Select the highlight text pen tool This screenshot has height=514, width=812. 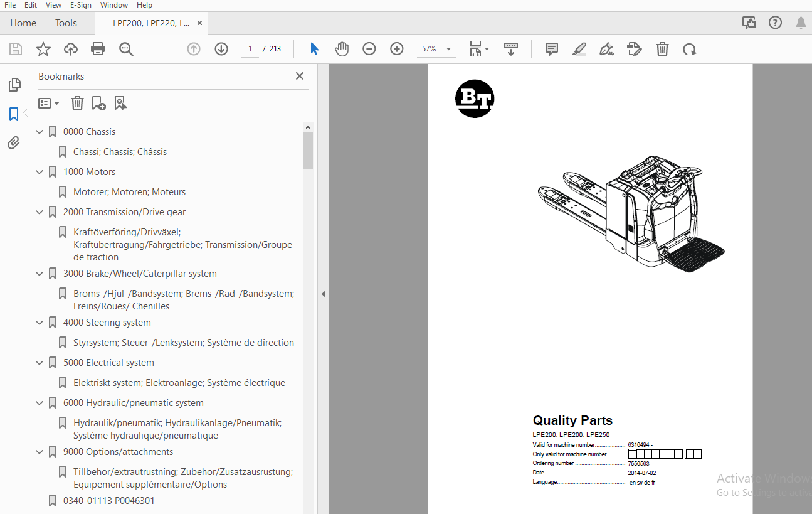tap(579, 49)
